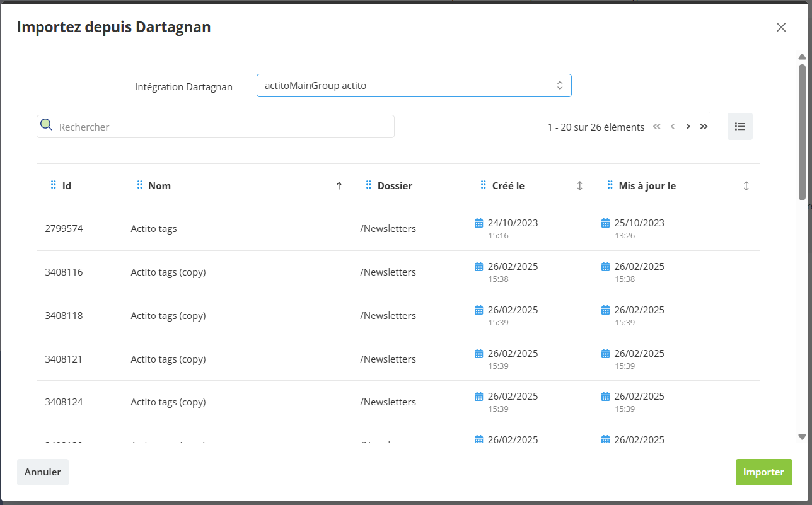Click calendar icon for 24/10/2023 creation date
Image resolution: width=812 pixels, height=505 pixels.
point(478,223)
